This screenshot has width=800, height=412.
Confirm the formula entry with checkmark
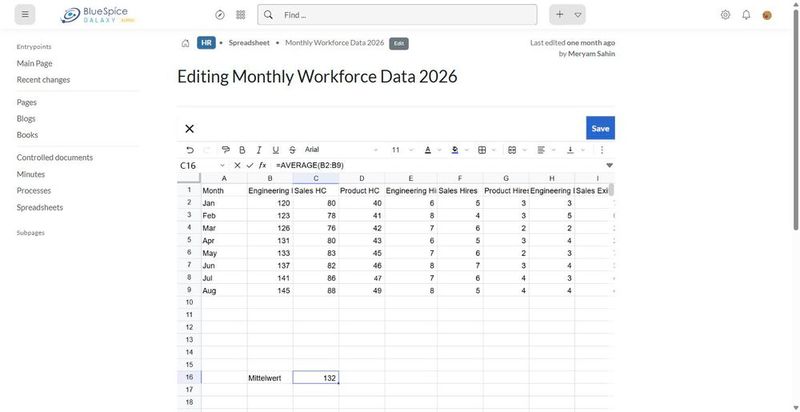(x=249, y=166)
